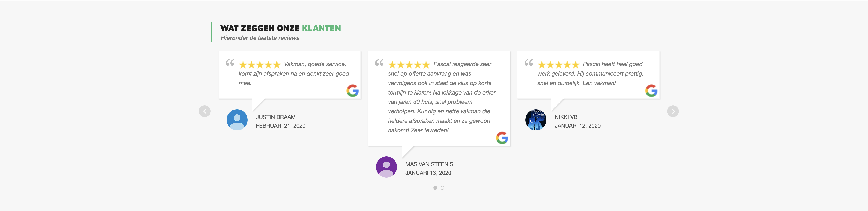
Task: Click the star rating on Justin's review
Action: click(x=260, y=65)
